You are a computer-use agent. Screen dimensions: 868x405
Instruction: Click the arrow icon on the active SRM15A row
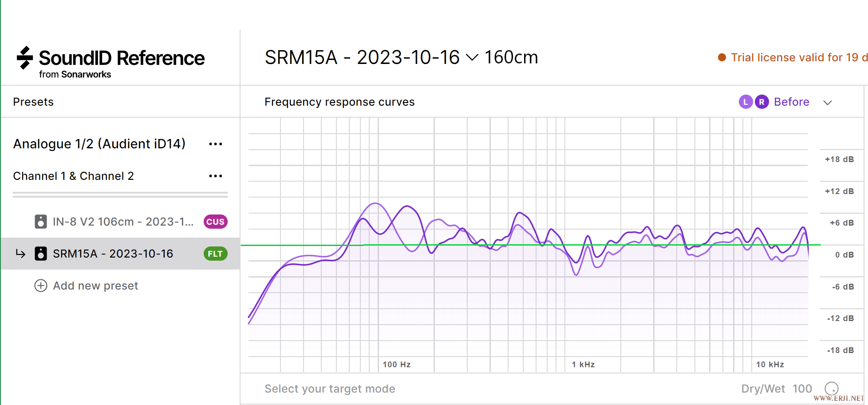pyautogui.click(x=20, y=254)
